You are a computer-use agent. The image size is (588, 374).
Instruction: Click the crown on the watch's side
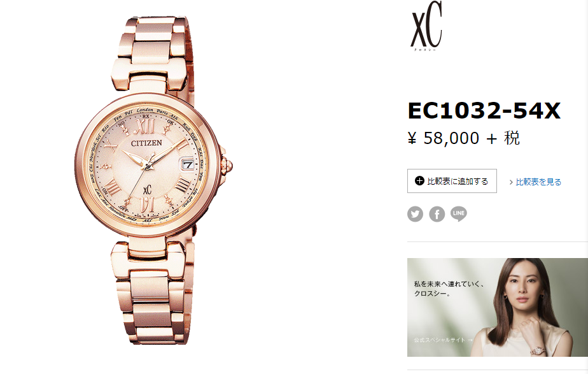(227, 166)
